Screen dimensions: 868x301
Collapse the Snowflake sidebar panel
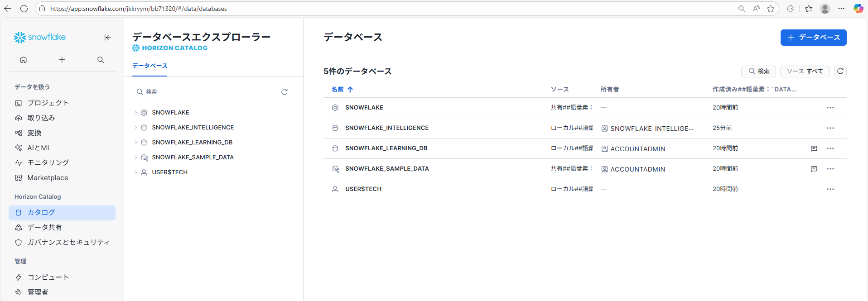tap(107, 38)
